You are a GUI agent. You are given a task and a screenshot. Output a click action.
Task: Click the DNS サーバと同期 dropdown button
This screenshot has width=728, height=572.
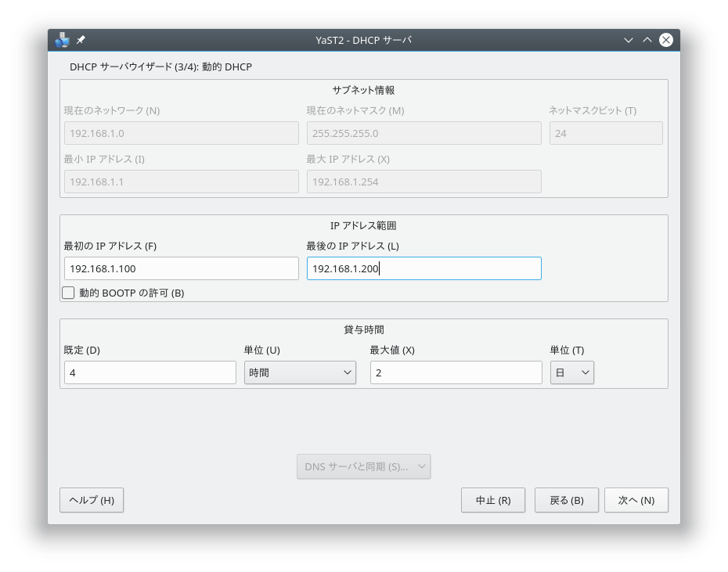point(363,467)
